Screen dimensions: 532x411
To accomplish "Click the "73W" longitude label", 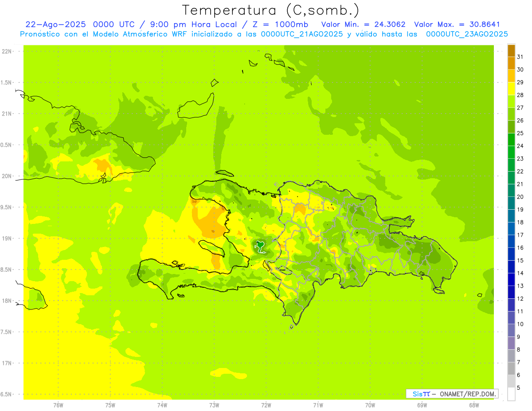I will pos(214,405).
